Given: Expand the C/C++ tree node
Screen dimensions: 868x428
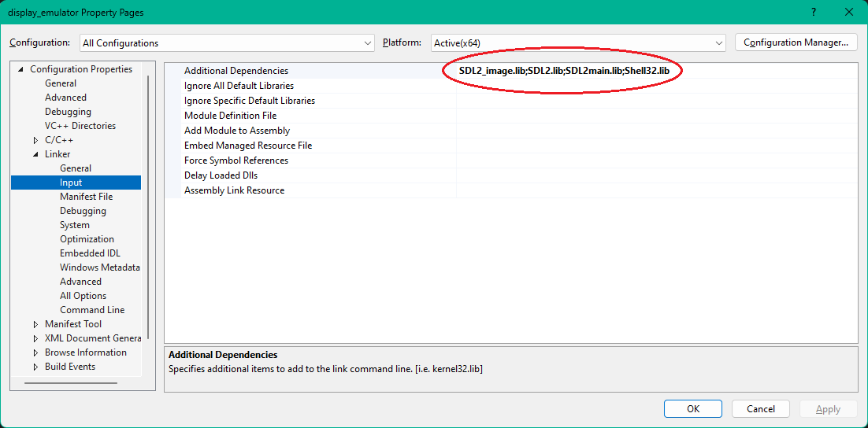Looking at the screenshot, I should pos(35,140).
